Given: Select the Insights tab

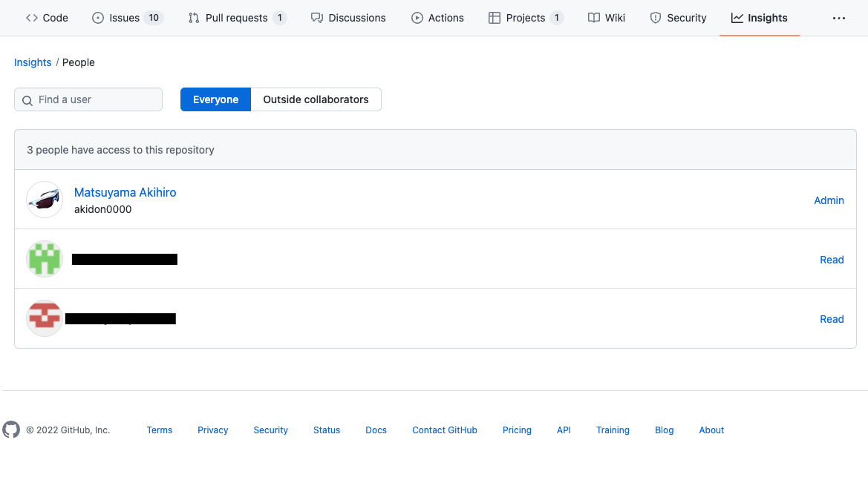Looking at the screenshot, I should coord(759,18).
